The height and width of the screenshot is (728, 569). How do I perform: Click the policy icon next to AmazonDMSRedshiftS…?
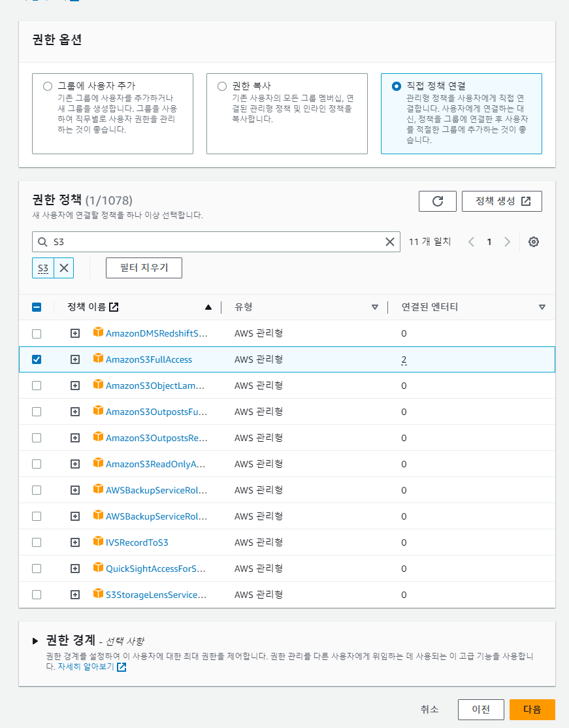click(98, 332)
